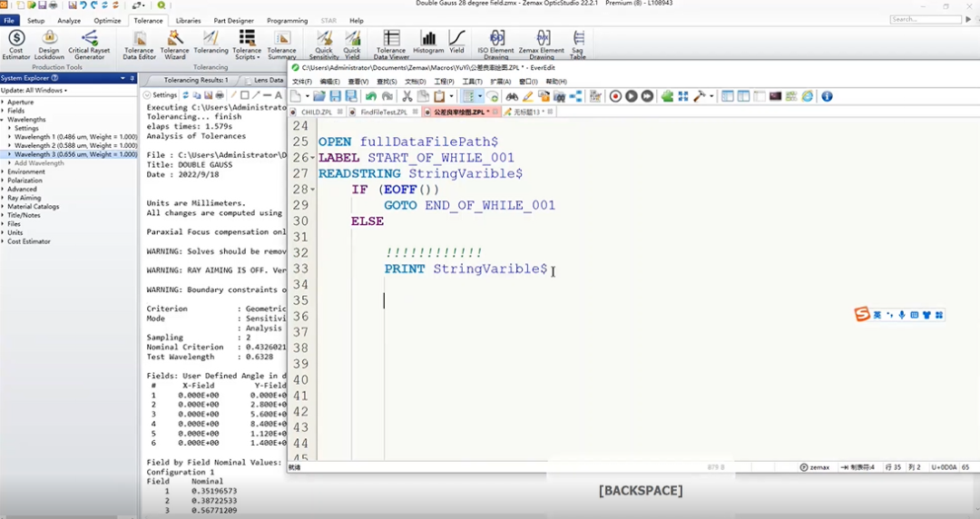Image resolution: width=980 pixels, height=519 pixels.
Task: Expand the Polarization tree node
Action: point(3,180)
